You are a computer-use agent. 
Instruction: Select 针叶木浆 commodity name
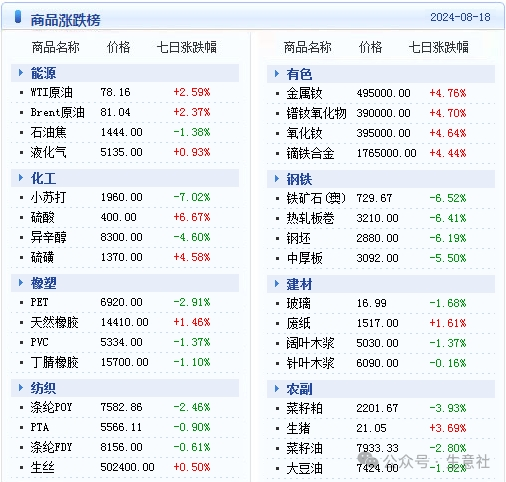point(310,363)
